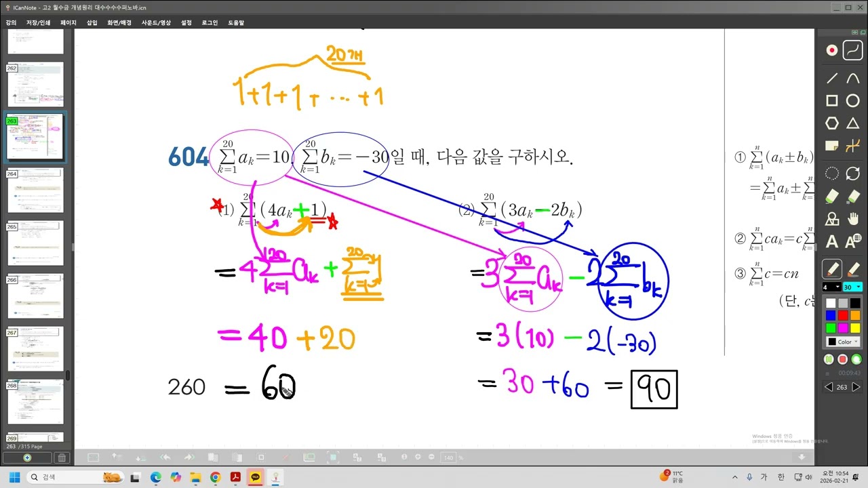Select the freehand curve pen tool

[x=853, y=50]
